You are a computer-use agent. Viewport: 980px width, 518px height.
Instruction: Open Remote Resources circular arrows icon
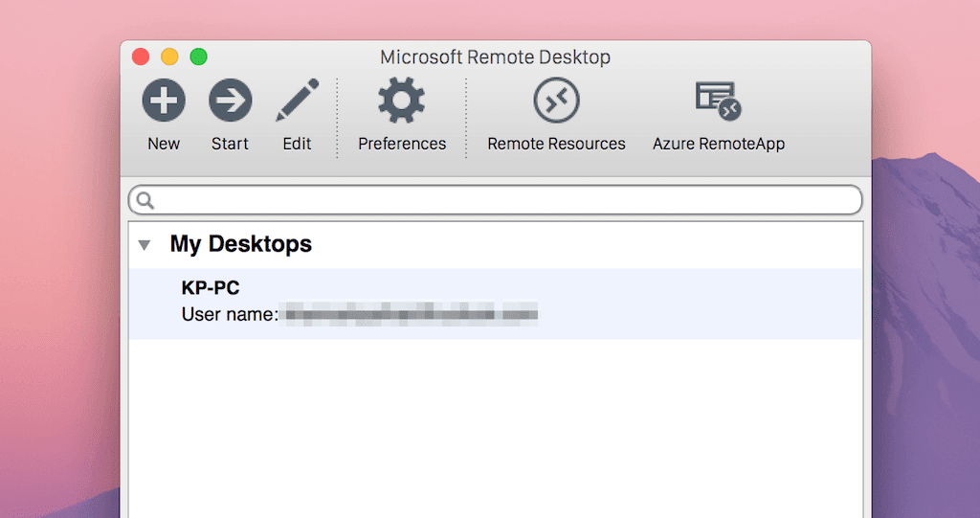pyautogui.click(x=556, y=101)
